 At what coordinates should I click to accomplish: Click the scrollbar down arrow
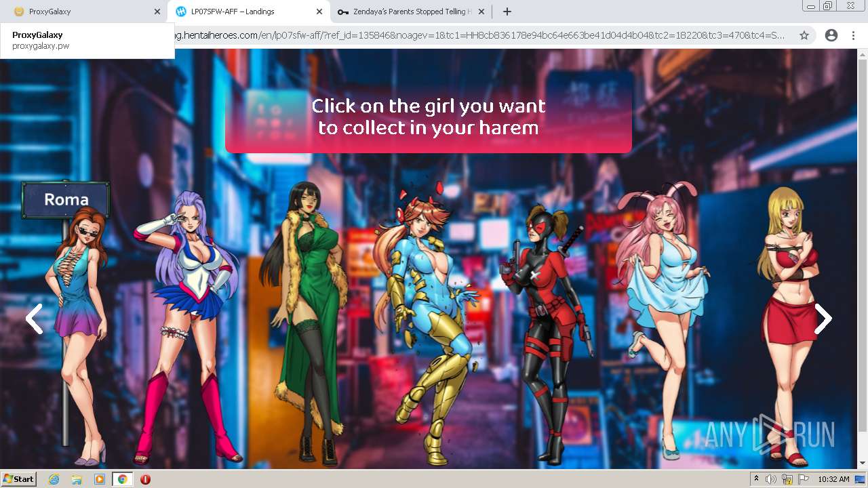[863, 464]
